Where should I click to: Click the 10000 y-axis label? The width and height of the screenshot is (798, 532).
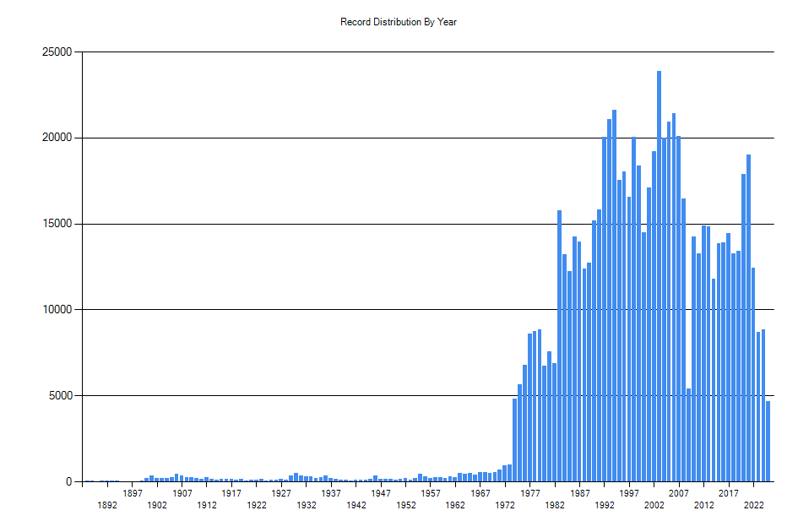coord(56,310)
